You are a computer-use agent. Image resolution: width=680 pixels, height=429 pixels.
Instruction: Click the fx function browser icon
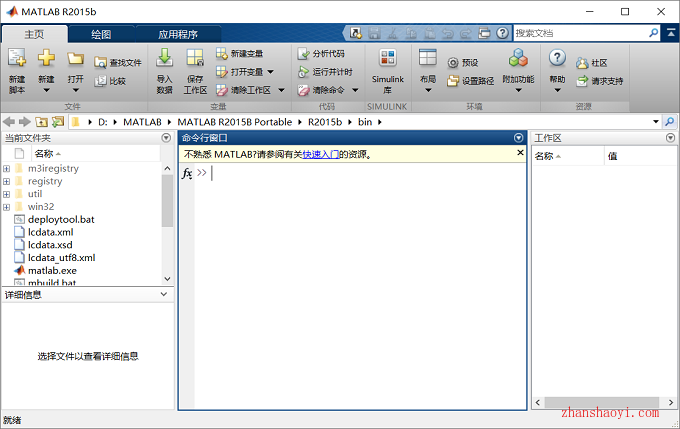(187, 173)
